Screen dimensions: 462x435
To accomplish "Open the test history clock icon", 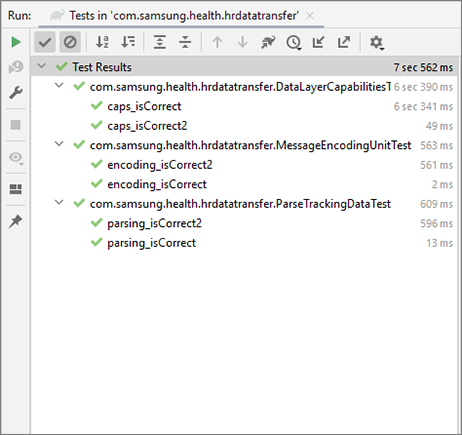I will pos(294,42).
